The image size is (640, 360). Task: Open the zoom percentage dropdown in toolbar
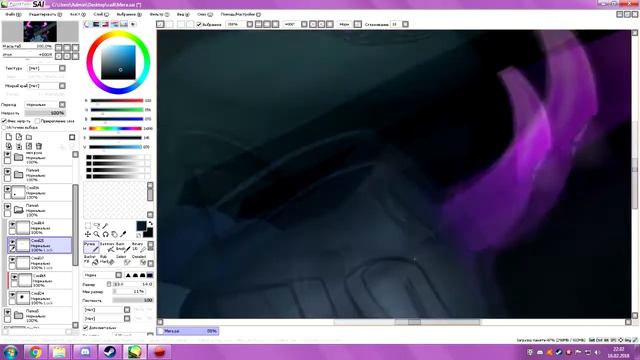(x=249, y=24)
